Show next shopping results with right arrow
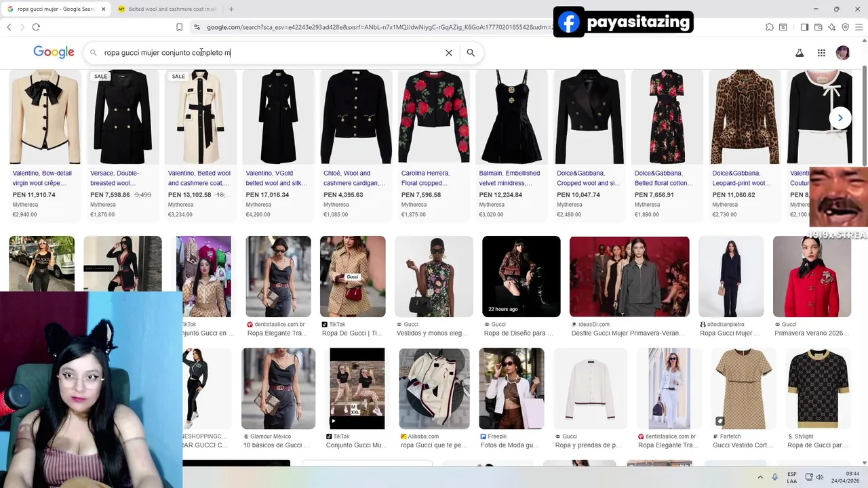The width and height of the screenshot is (868, 488). coord(840,117)
